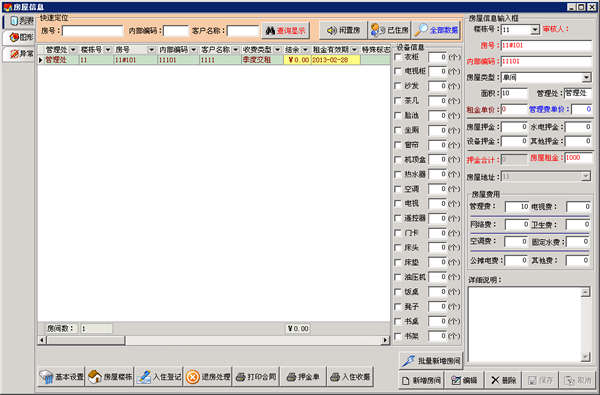The image size is (600, 395).
Task: Open the 结余 column filter dropdown
Action: (x=305, y=50)
